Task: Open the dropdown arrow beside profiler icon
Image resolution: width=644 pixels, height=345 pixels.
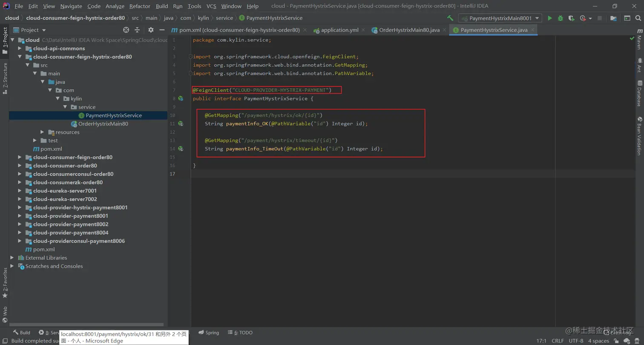Action: 590,19
